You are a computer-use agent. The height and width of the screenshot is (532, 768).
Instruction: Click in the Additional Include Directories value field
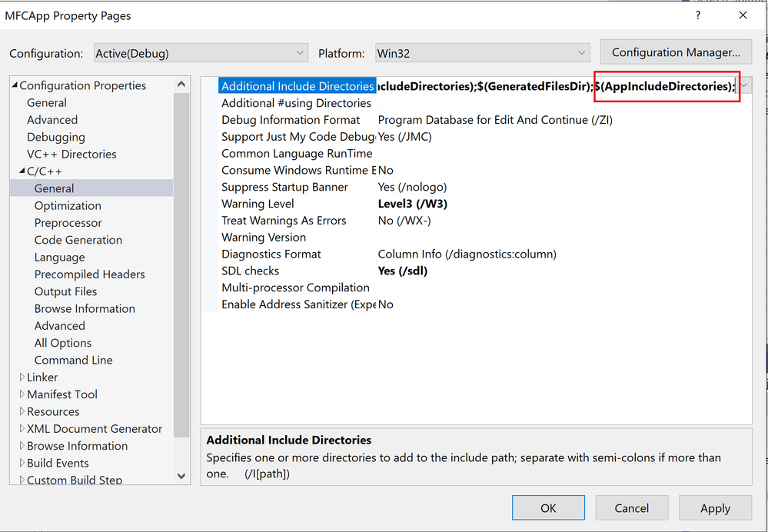pos(557,86)
